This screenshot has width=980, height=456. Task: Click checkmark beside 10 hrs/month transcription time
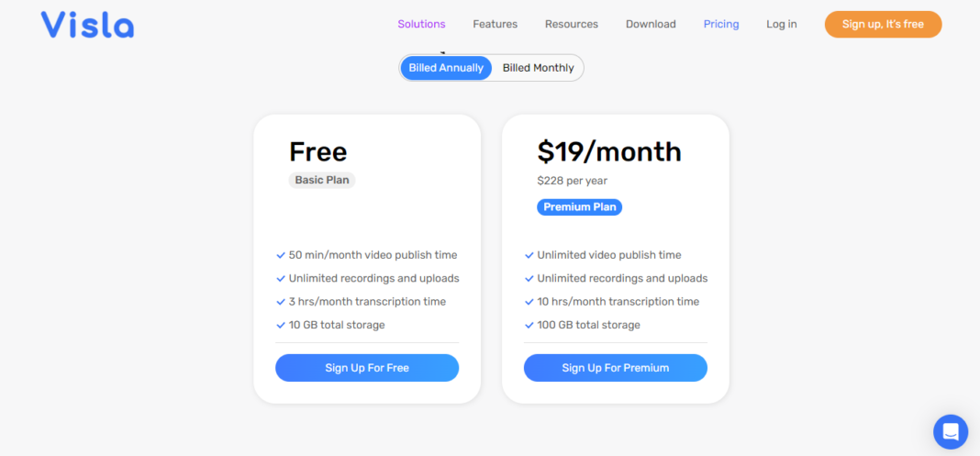[x=529, y=302]
